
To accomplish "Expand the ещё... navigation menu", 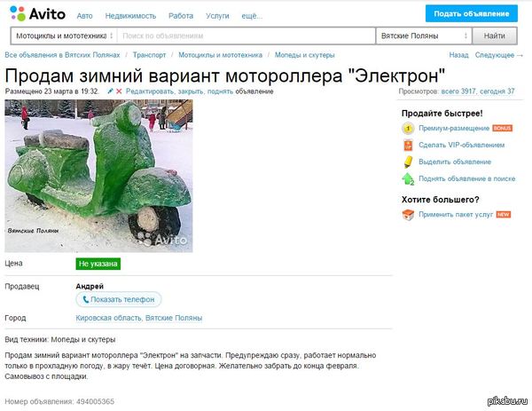I will click(x=252, y=16).
